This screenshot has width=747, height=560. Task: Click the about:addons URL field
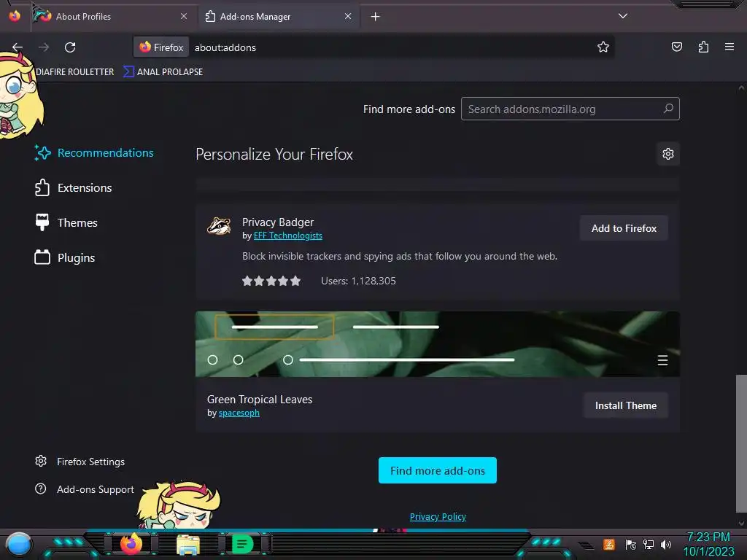(391, 47)
